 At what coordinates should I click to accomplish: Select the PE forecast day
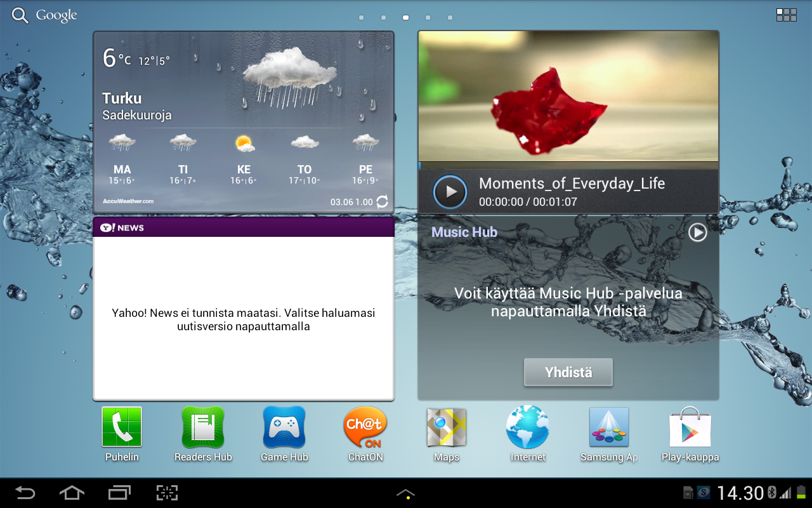point(366,159)
